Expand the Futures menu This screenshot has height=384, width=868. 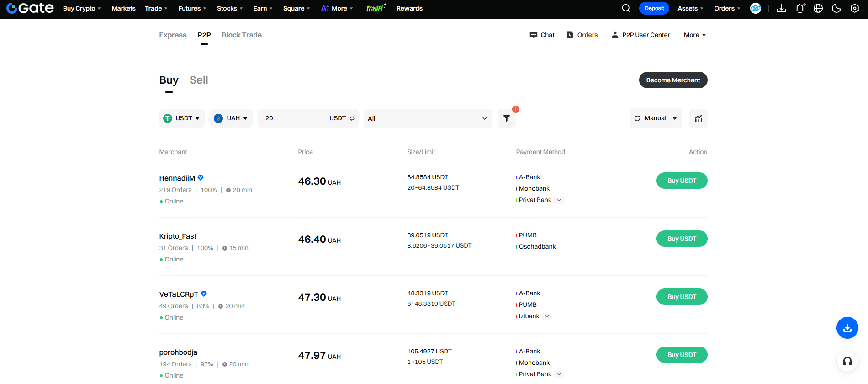point(192,8)
